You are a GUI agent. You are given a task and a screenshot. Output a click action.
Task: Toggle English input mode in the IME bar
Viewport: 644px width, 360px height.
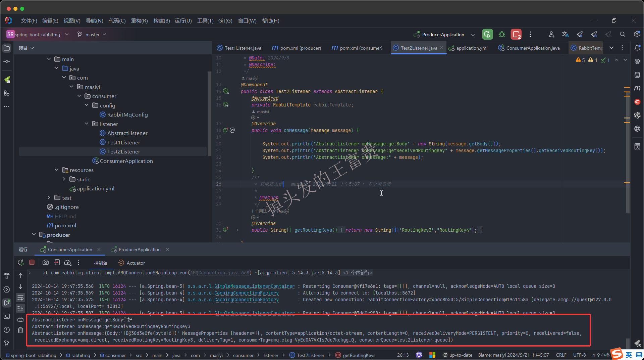pyautogui.click(x=629, y=355)
